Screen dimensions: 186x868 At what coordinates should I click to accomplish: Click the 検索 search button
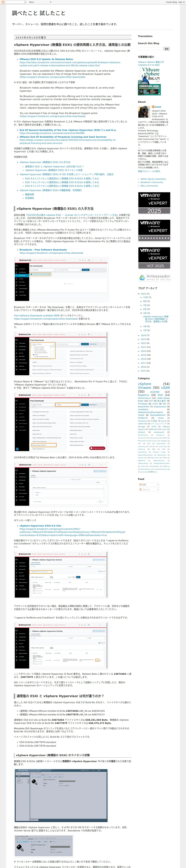click(166, 49)
